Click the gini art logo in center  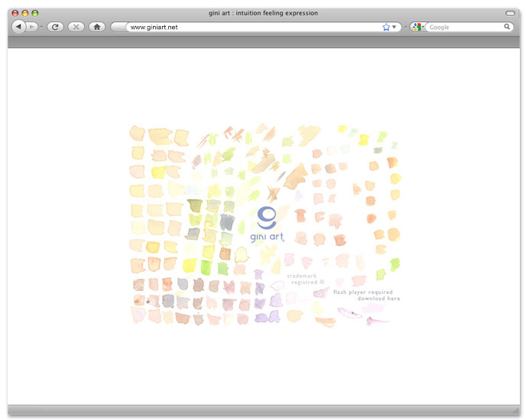[267, 224]
